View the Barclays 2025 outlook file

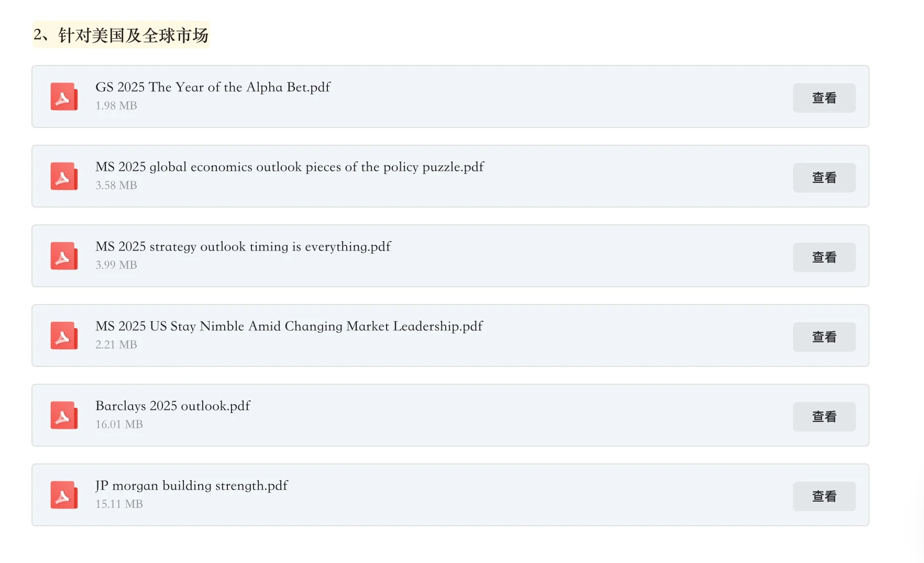click(x=824, y=417)
